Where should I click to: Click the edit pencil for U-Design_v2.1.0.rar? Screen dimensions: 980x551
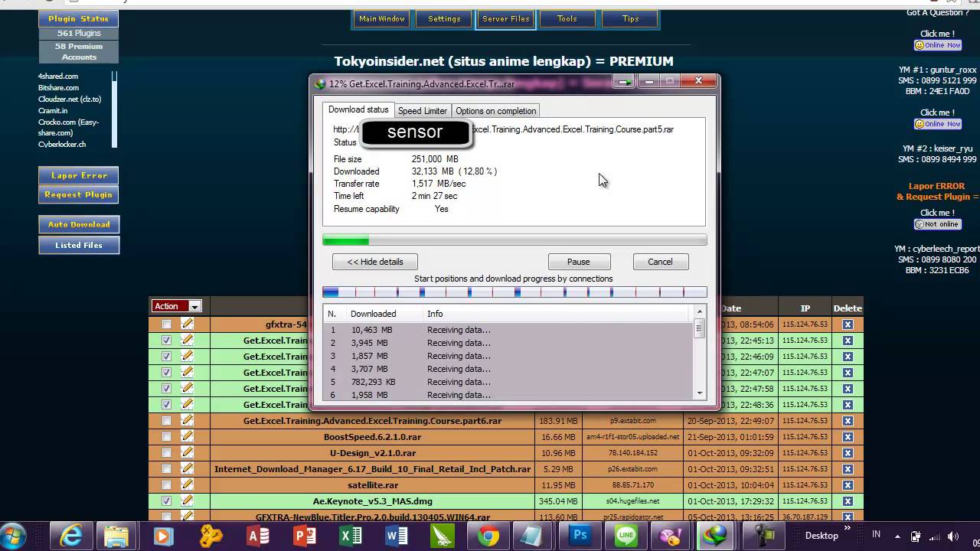(x=187, y=452)
